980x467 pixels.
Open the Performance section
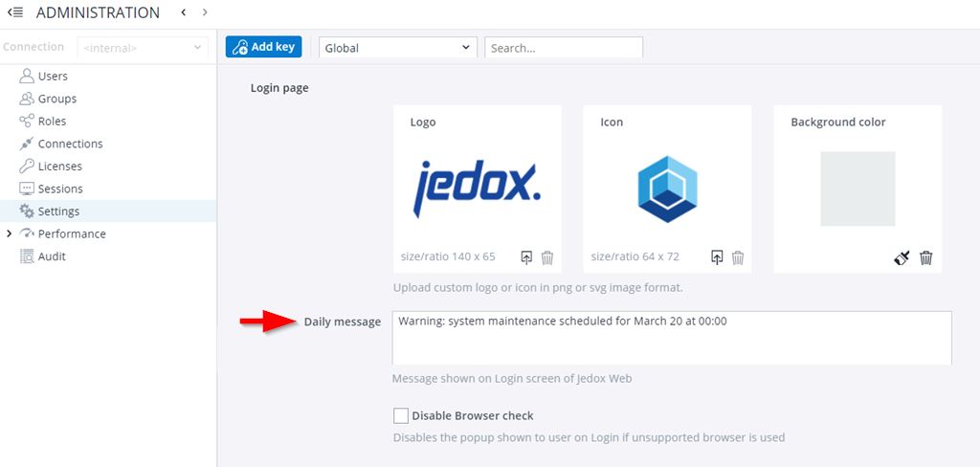[x=72, y=233]
